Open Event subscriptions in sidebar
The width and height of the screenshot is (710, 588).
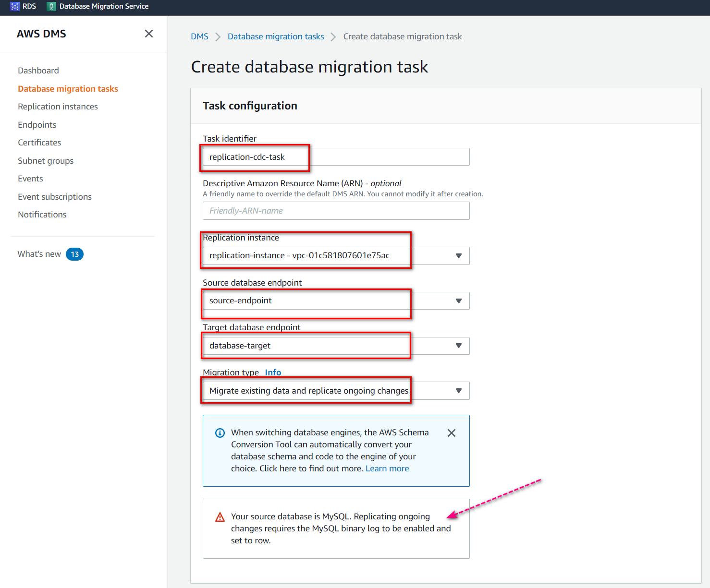click(x=55, y=197)
